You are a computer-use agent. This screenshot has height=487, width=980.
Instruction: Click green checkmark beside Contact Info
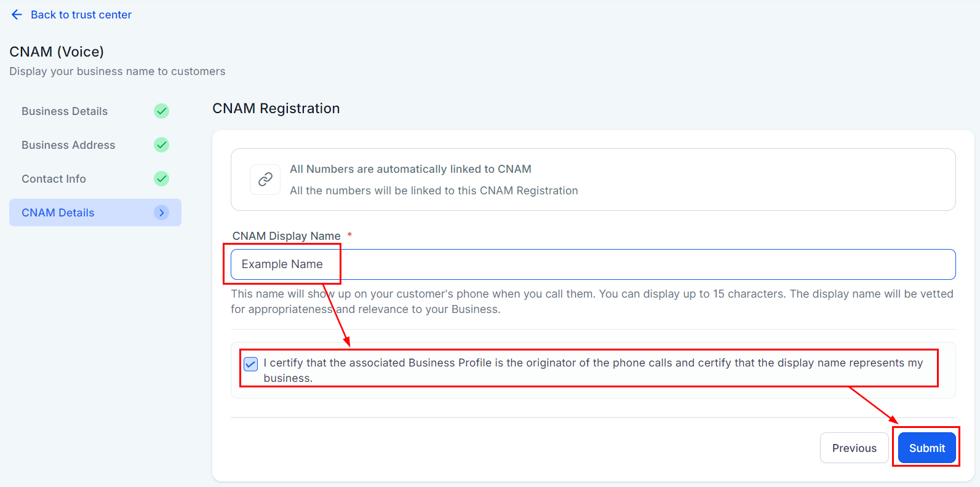click(161, 179)
